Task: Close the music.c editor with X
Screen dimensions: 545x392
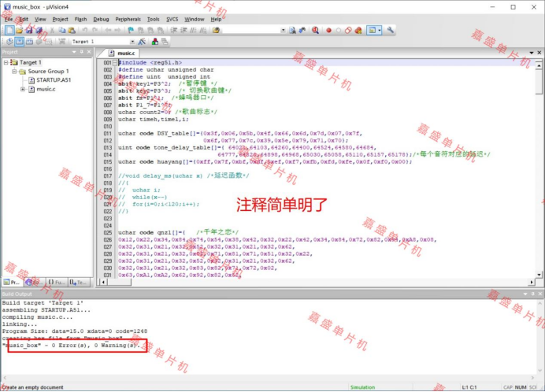Action: point(539,53)
